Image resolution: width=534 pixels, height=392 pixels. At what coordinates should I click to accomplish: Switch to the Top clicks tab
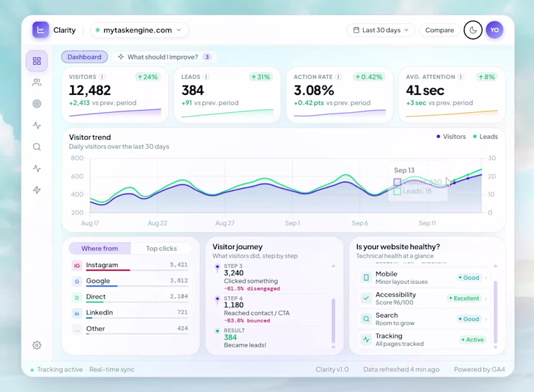point(162,248)
